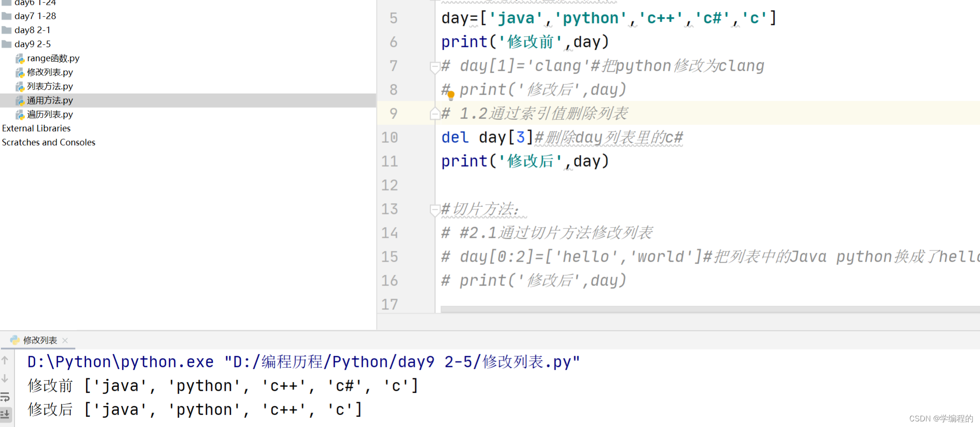The width and height of the screenshot is (980, 427).
Task: Open Scratches and Consoles node
Action: coord(48,142)
